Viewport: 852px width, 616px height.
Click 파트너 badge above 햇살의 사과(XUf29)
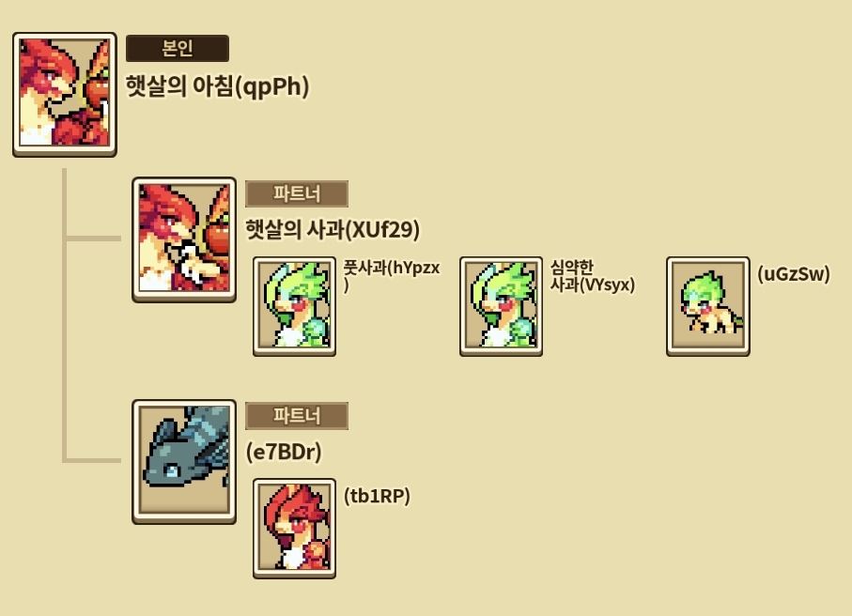(x=297, y=194)
